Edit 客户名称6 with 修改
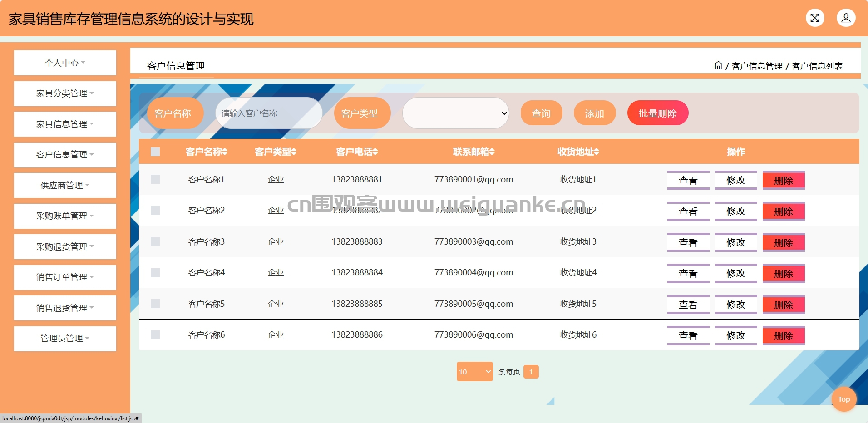 (x=736, y=335)
